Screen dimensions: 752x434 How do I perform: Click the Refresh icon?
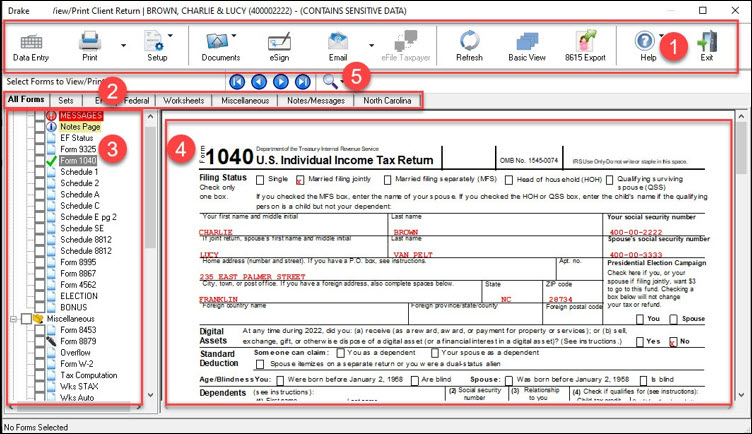(x=469, y=41)
